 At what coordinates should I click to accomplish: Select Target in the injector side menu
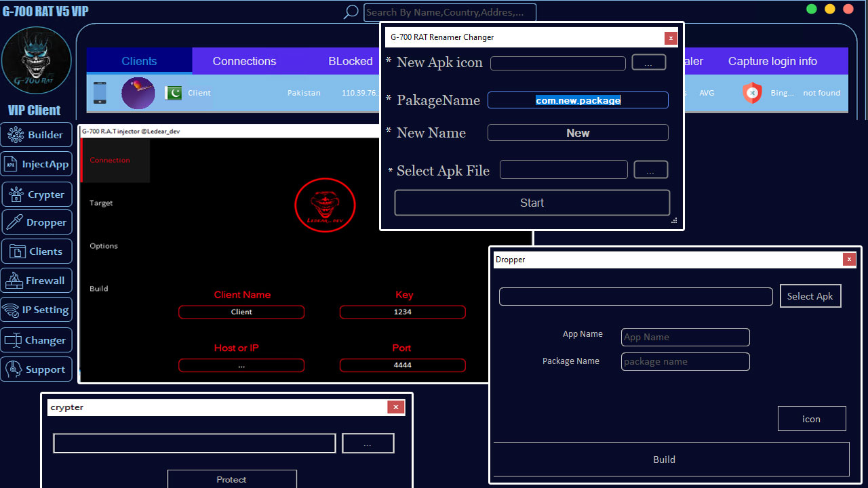102,203
